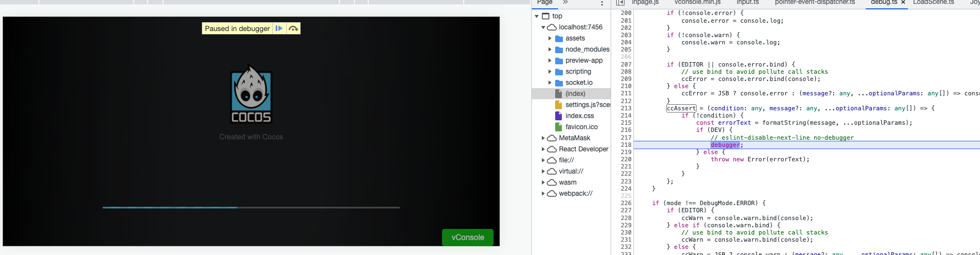
Task: Toggle breakpoint on line number 218
Action: tap(626, 145)
